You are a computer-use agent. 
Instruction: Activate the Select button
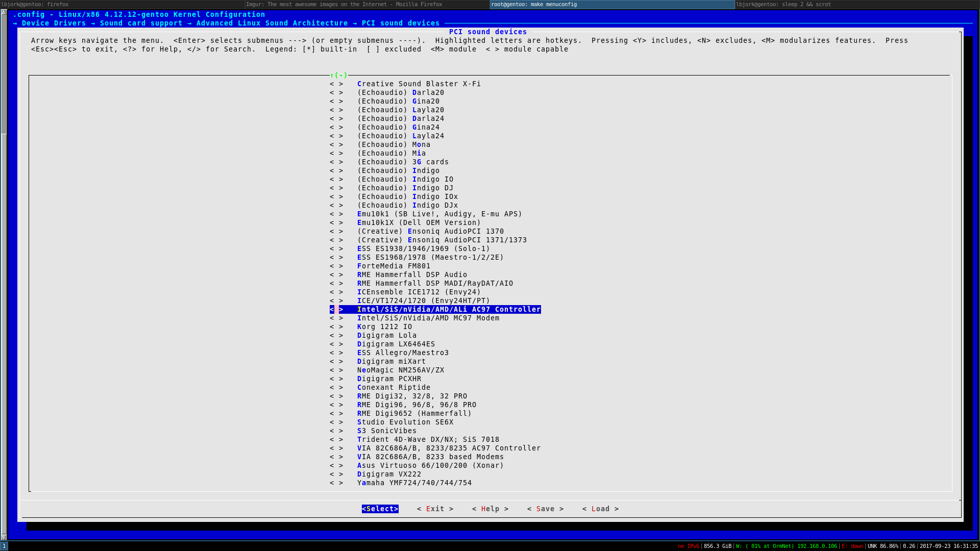click(x=380, y=509)
